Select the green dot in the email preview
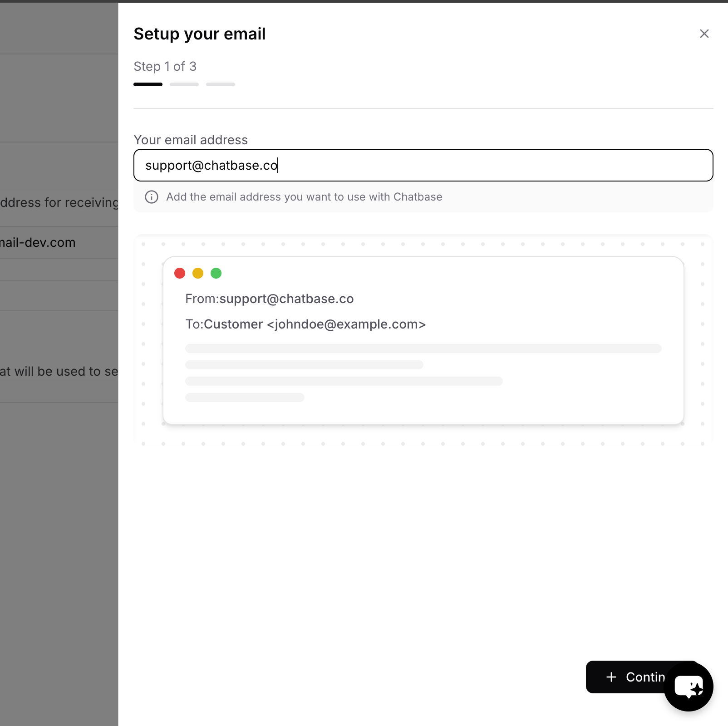The width and height of the screenshot is (728, 726). click(216, 273)
